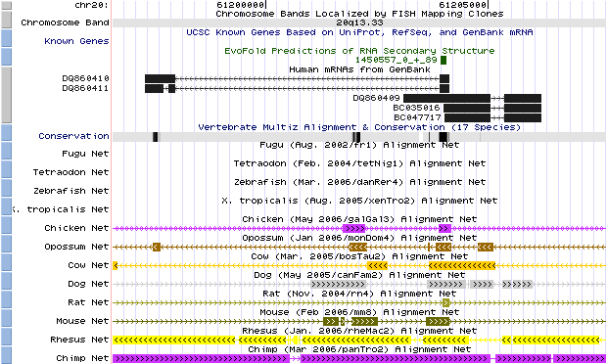Image resolution: width=607 pixels, height=364 pixels.
Task: Click the 61200000 base position marker
Action: (x=241, y=5)
